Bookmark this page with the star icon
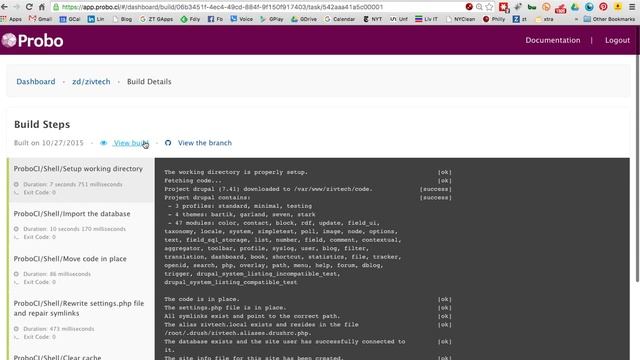640x360 pixels. (x=489, y=7)
